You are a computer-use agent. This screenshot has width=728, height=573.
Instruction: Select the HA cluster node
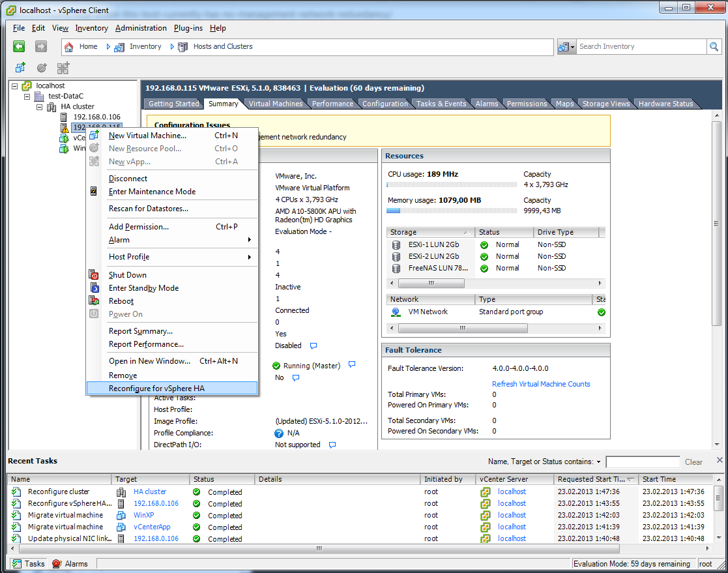78,106
